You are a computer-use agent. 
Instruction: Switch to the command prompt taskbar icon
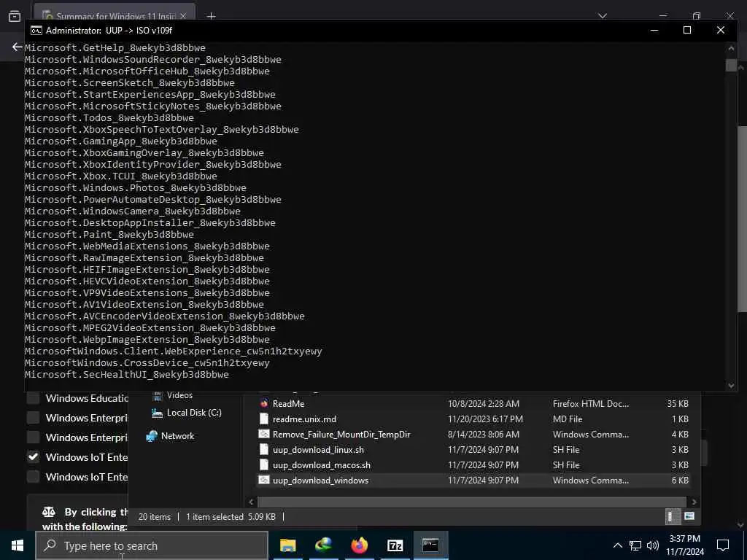tap(430, 545)
